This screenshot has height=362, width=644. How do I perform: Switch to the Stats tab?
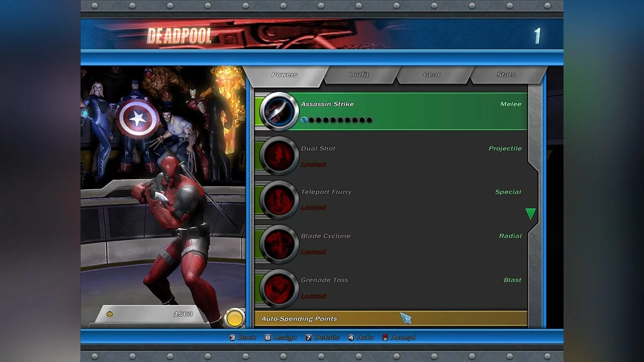click(x=506, y=75)
